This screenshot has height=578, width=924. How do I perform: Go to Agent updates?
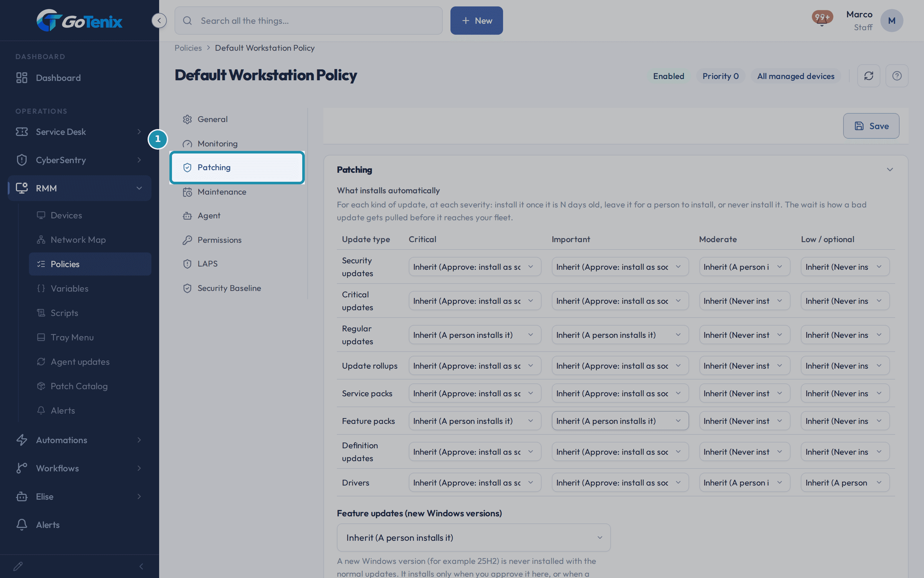click(x=90, y=362)
